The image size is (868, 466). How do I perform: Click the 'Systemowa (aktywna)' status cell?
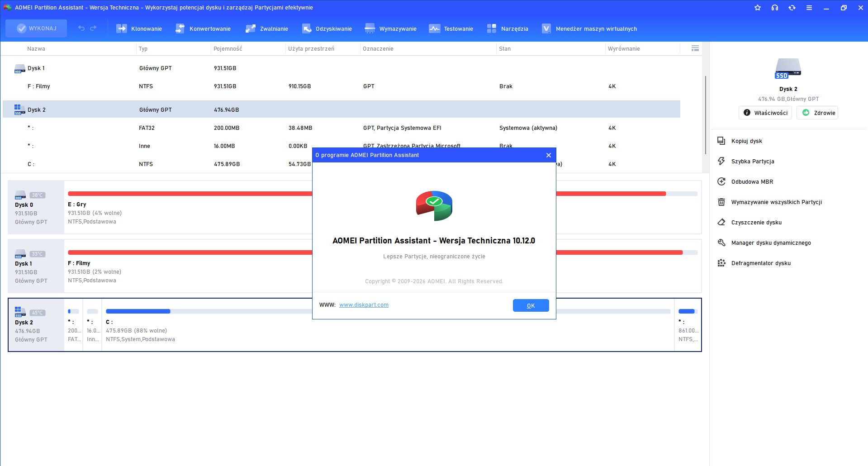point(528,128)
